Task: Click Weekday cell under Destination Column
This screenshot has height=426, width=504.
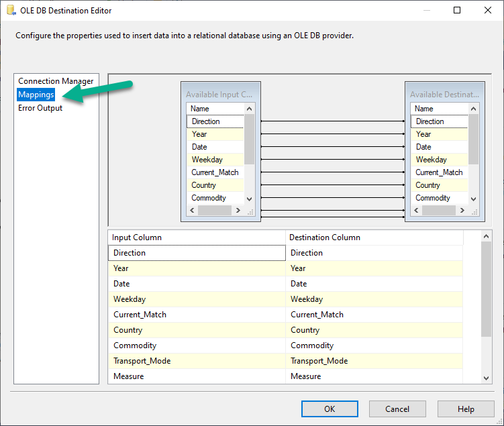Action: pos(374,299)
